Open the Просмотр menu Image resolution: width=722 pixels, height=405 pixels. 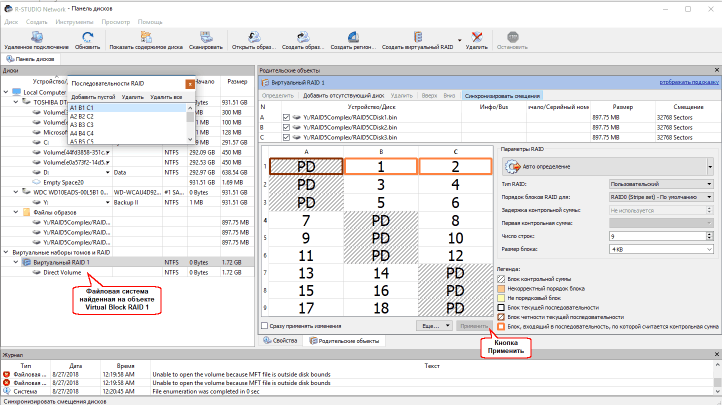(116, 22)
